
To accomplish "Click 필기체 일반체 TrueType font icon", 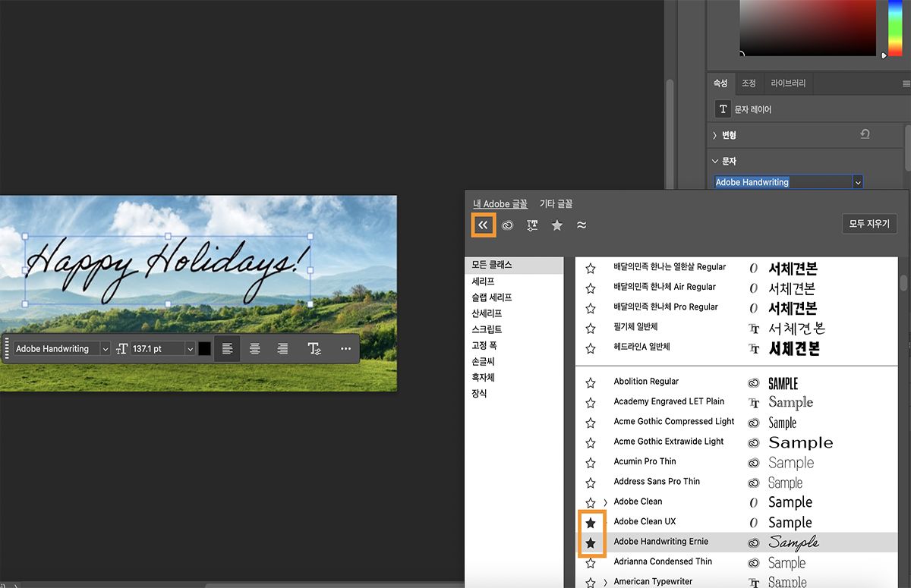I will coord(754,329).
